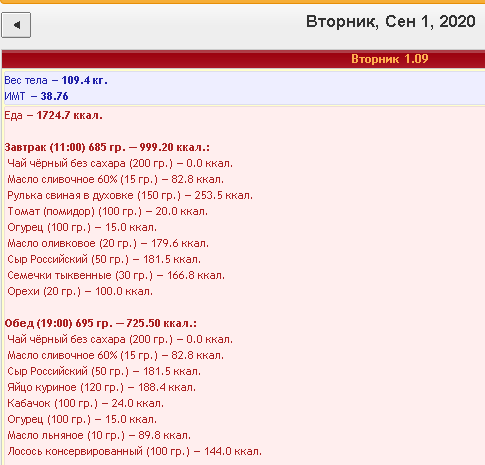This screenshot has height=465, width=485.
Task: Select breakfast Чай чёрный без сахара entry
Action: [x=120, y=163]
